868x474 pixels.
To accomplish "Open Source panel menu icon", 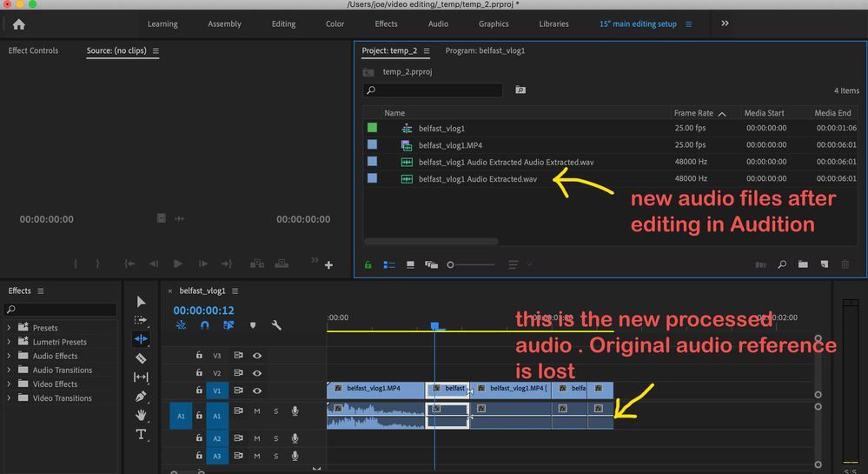I will pos(156,51).
